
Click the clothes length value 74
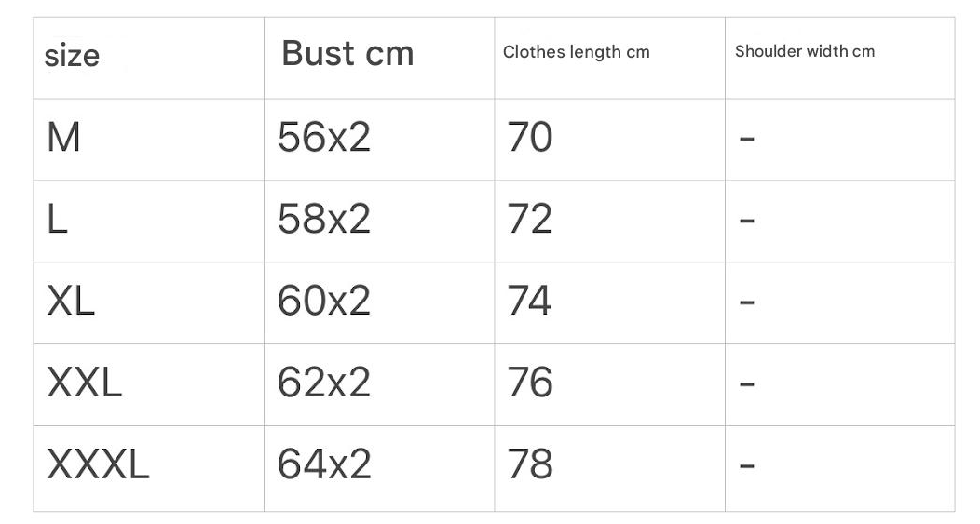click(x=530, y=302)
